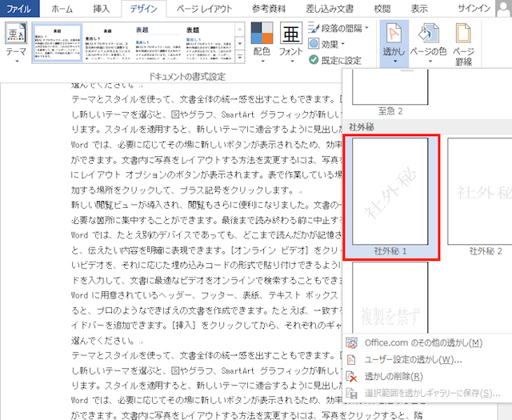Screen dimensions: 512x420
Task: Choose the fourth document style with blue headings
Action: coord(209,42)
